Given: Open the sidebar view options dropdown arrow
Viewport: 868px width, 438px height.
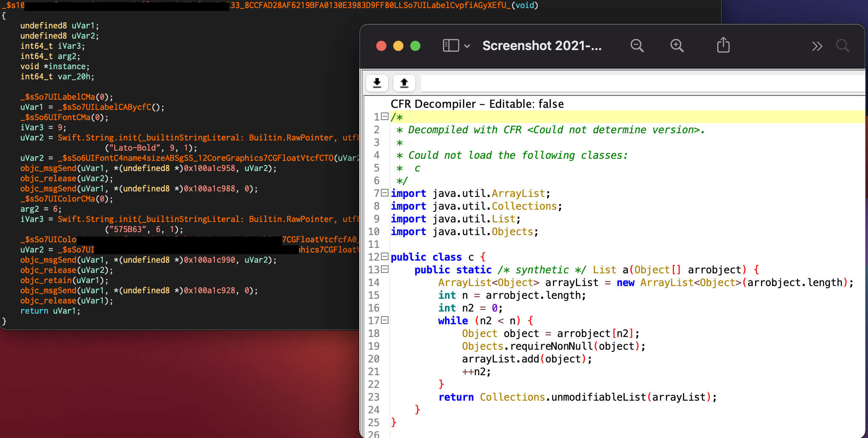Looking at the screenshot, I should (467, 46).
